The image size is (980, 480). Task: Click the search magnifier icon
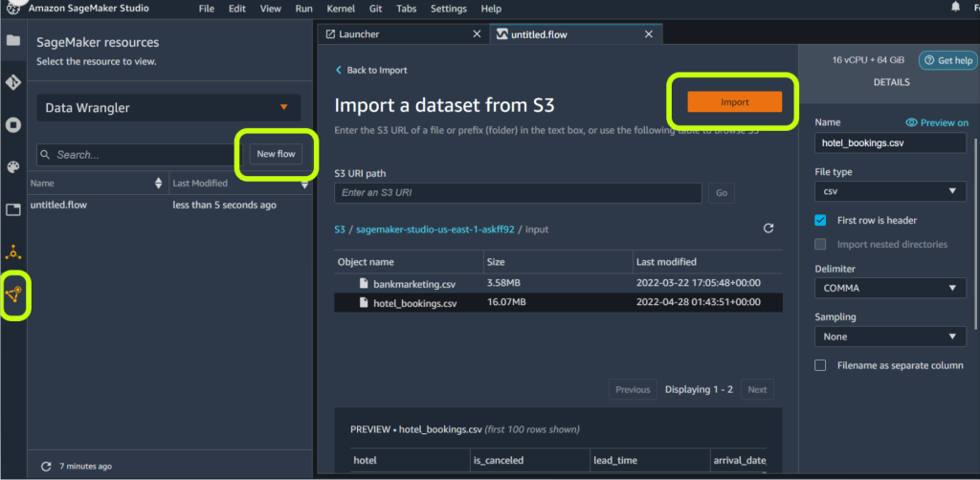(45, 155)
